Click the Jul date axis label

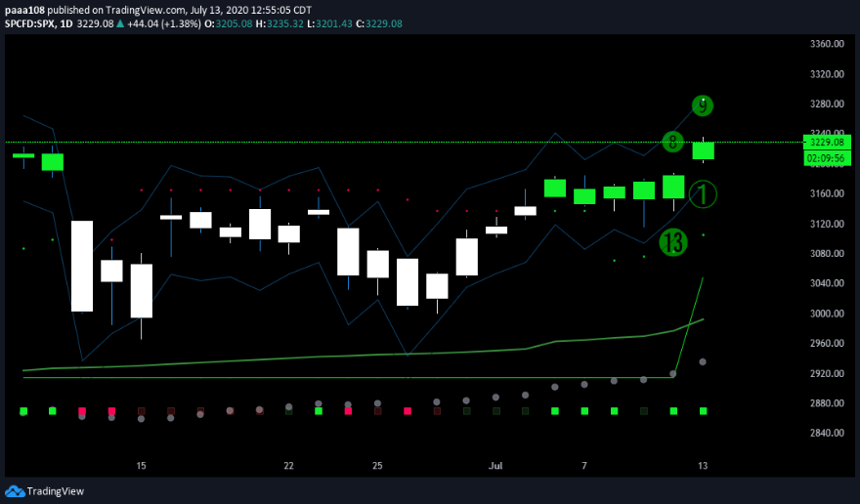(495, 466)
